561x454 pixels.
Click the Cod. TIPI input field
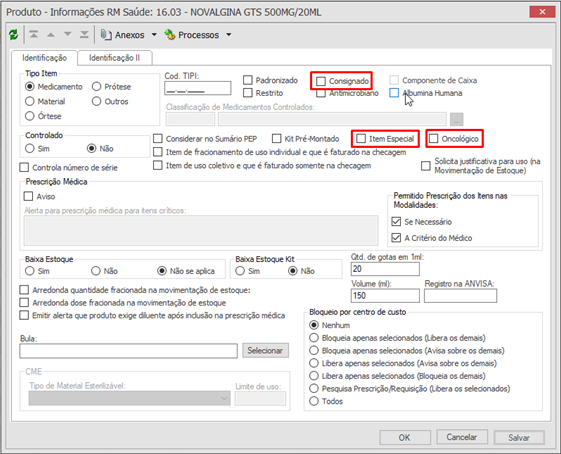tap(197, 88)
